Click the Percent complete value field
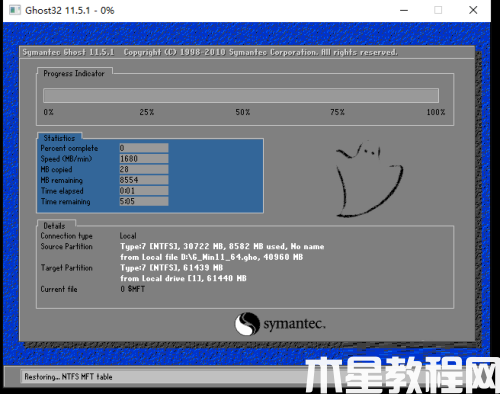This screenshot has width=500, height=394. 144,148
